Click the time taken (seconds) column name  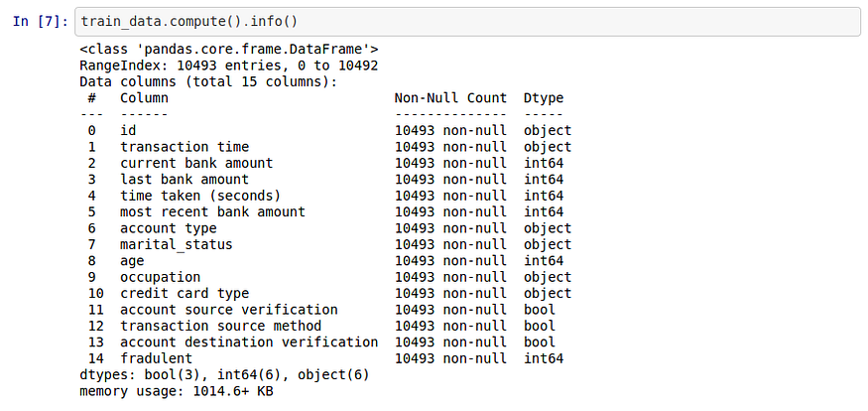pos(201,197)
